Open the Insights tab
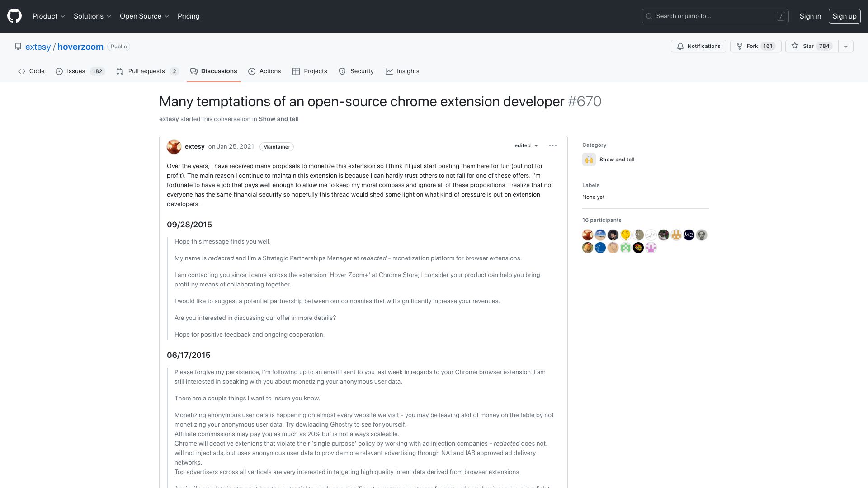 tap(402, 71)
